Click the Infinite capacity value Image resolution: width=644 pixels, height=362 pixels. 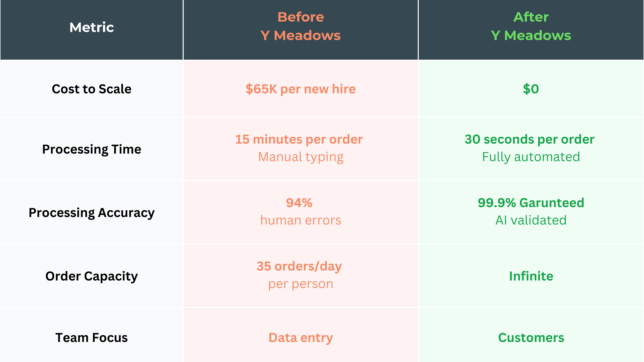click(531, 276)
